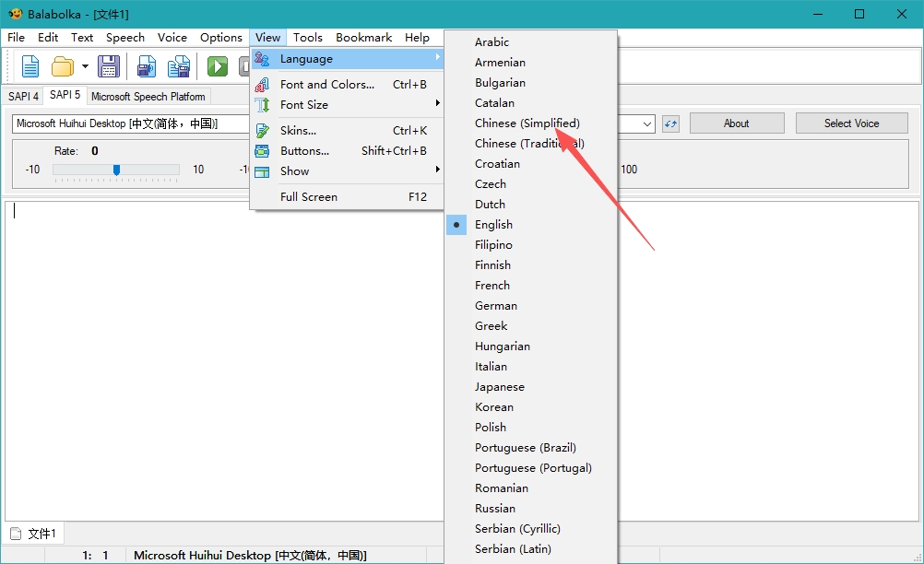Open the Help menu

(417, 37)
